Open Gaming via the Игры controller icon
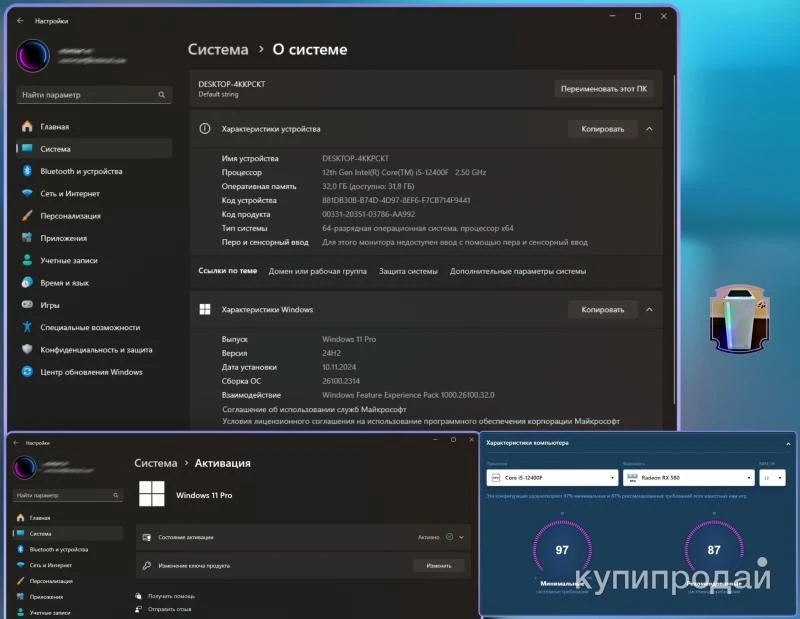The width and height of the screenshot is (800, 619). (x=28, y=305)
